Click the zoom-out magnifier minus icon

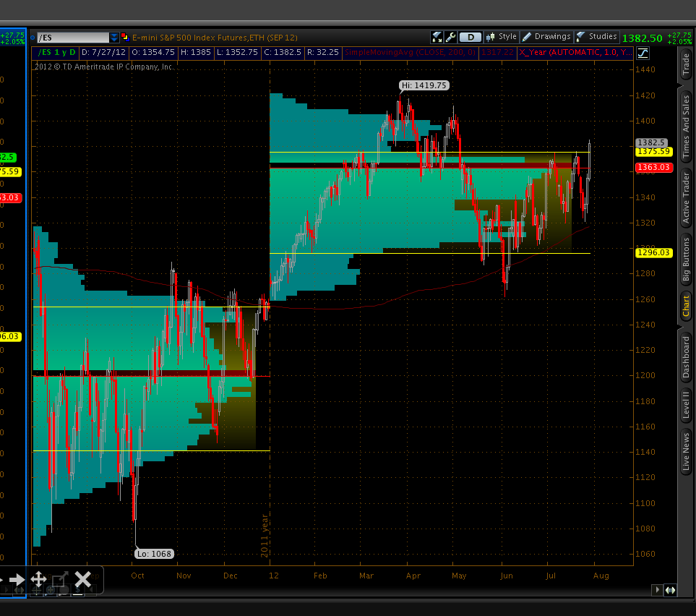(x=64, y=590)
